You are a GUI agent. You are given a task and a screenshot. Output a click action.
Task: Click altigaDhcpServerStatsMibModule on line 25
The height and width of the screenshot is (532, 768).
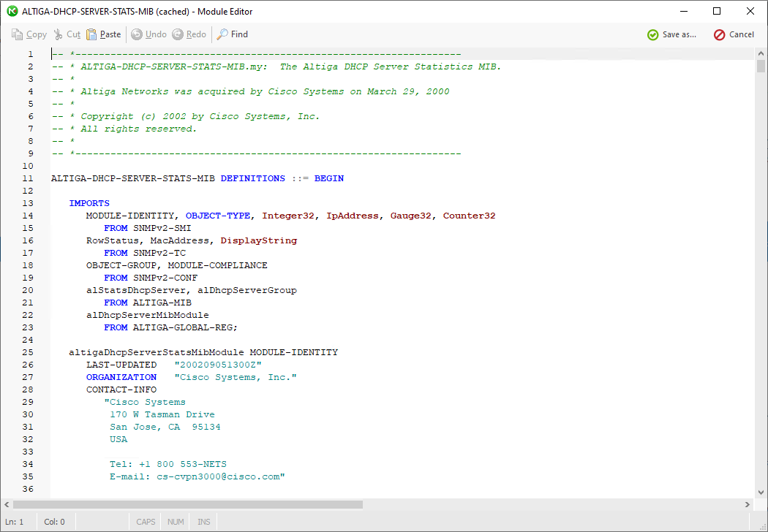[x=157, y=352]
